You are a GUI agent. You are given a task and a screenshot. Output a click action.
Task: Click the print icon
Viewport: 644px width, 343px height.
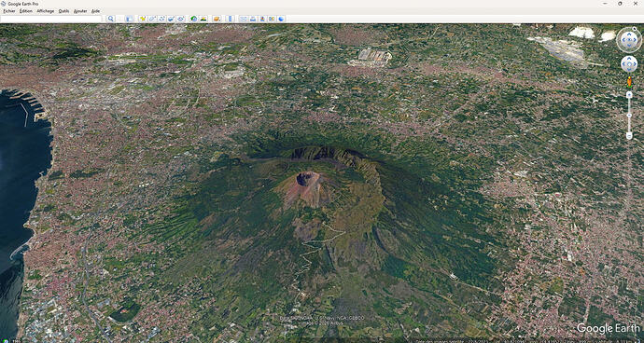tap(253, 19)
